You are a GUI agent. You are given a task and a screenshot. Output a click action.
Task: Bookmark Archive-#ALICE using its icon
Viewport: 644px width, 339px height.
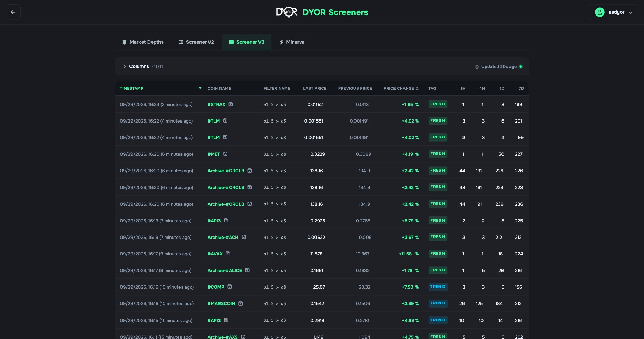point(247,270)
